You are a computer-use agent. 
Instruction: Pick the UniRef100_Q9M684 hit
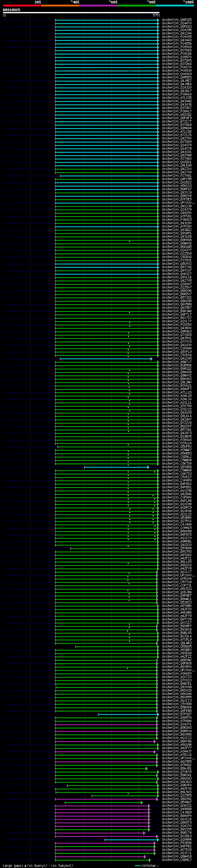coord(177,128)
